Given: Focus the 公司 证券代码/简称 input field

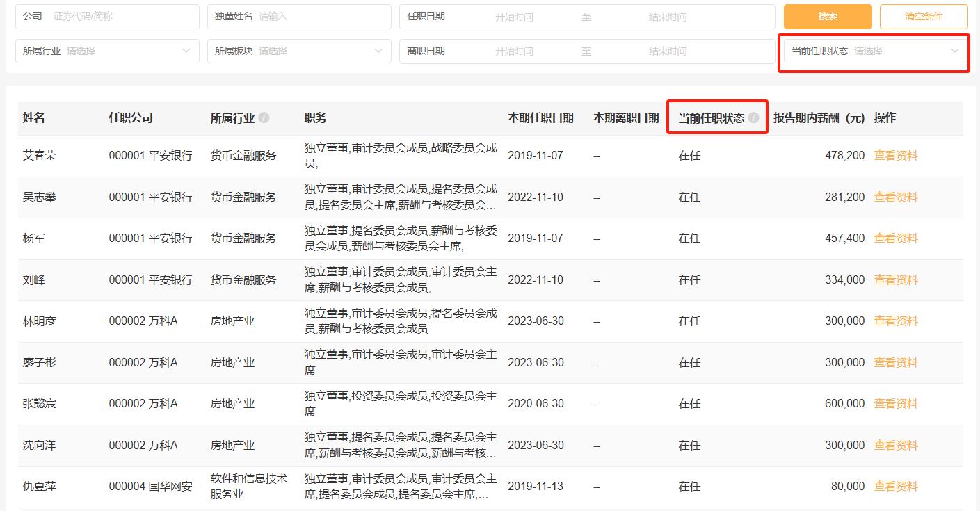Looking at the screenshot, I should (107, 16).
